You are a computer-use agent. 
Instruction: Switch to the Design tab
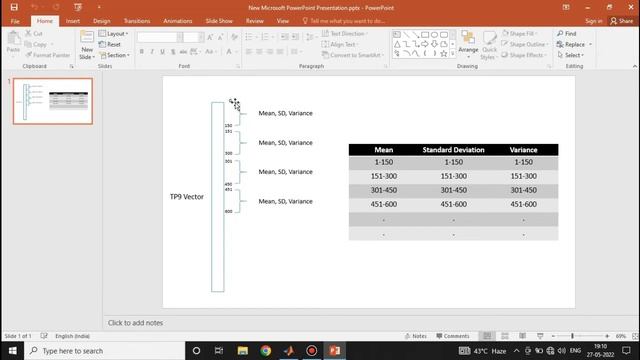pyautogui.click(x=102, y=21)
